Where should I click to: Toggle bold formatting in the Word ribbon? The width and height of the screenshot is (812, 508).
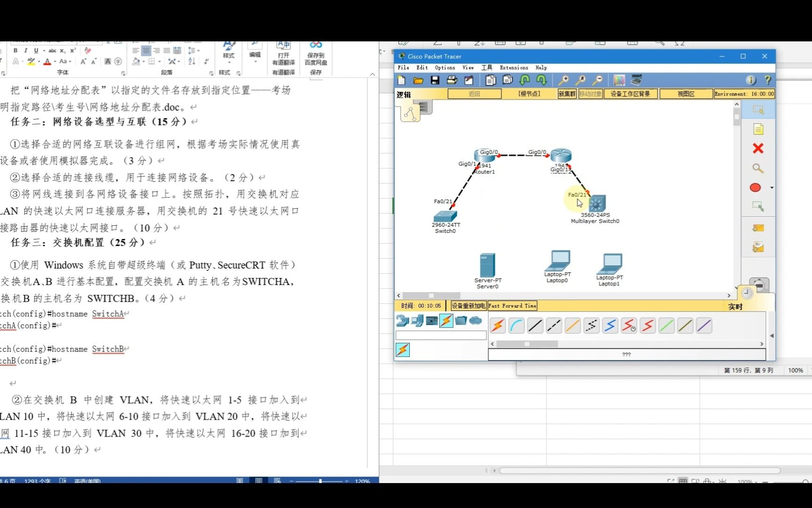(15, 50)
